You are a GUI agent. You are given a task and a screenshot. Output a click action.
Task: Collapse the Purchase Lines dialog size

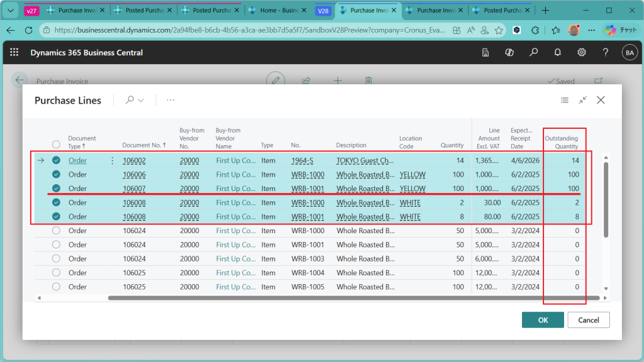583,100
